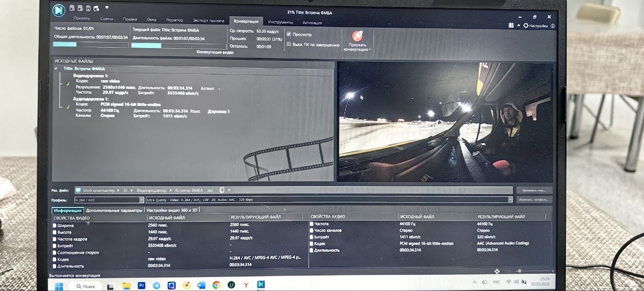644x291 pixels.
Task: Click the Общая длительность progress bar
Action: pos(91,44)
